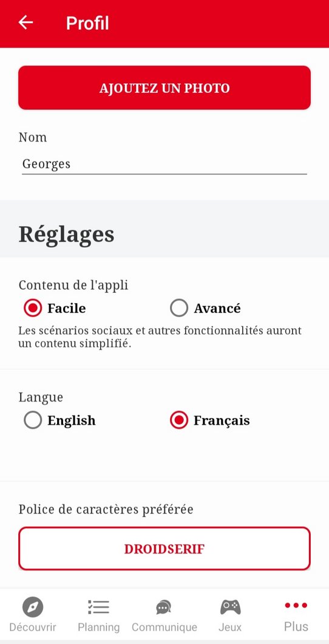Tap the Plus three-dots icon

(296, 605)
